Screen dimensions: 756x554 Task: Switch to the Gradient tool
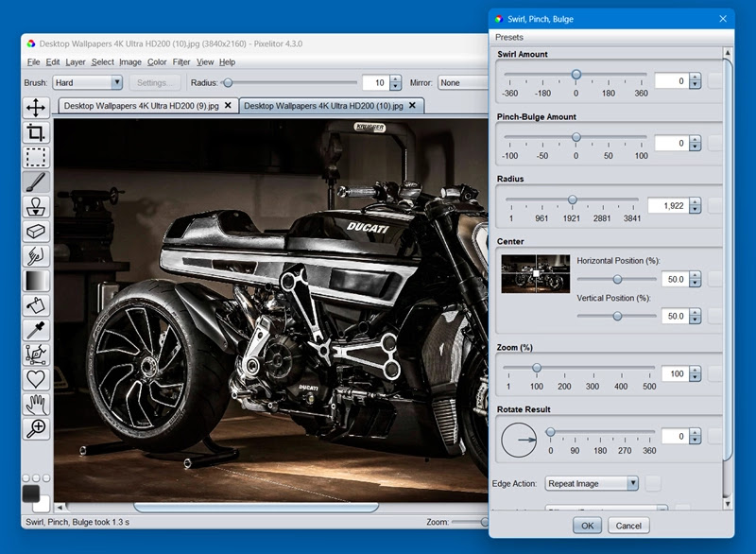pos(36,281)
